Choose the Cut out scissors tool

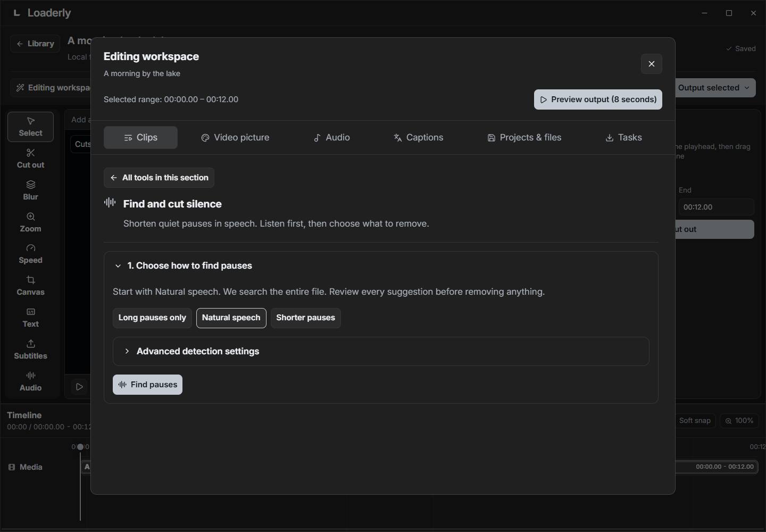tap(30, 159)
